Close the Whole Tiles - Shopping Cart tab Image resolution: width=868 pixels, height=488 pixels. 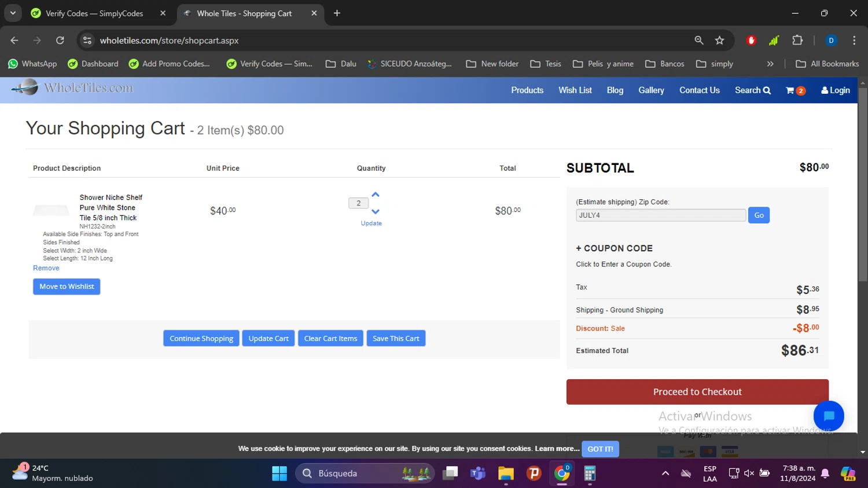pyautogui.click(x=314, y=13)
